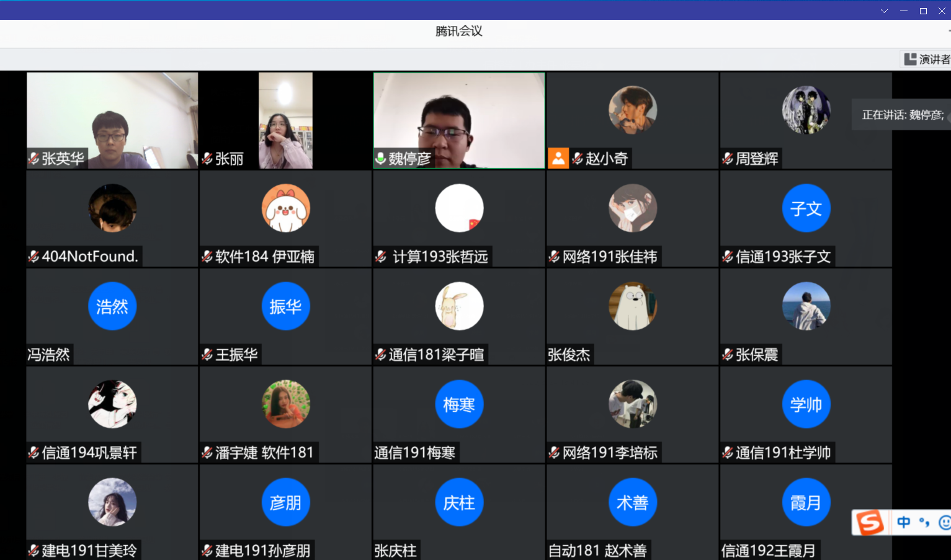Toggle the Chinese input mode indicator 中
Image resolution: width=951 pixels, height=560 pixels.
click(x=903, y=523)
